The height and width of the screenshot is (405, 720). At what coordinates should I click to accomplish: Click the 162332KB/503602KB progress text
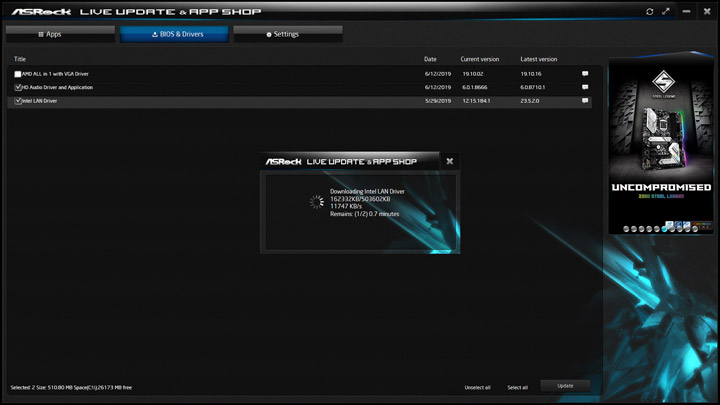coord(360,199)
